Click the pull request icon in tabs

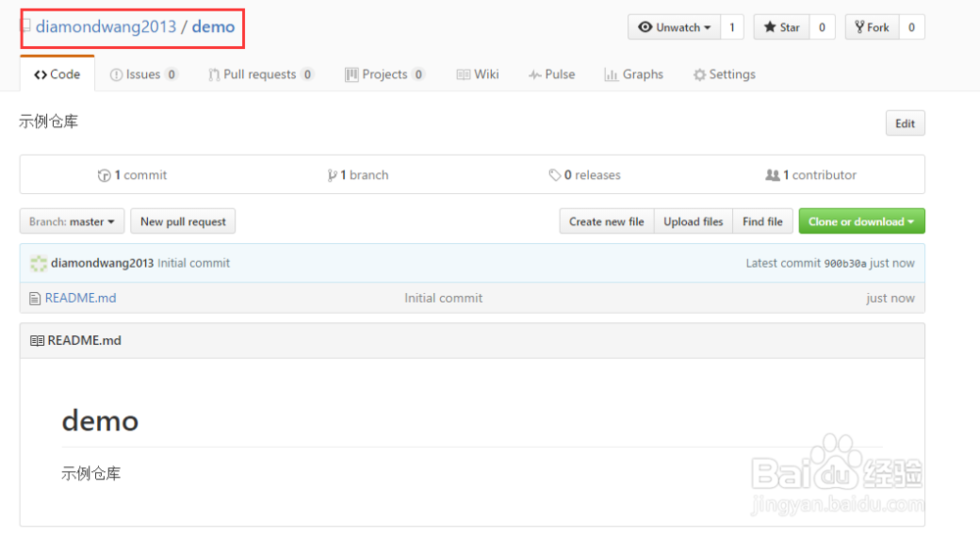[214, 75]
